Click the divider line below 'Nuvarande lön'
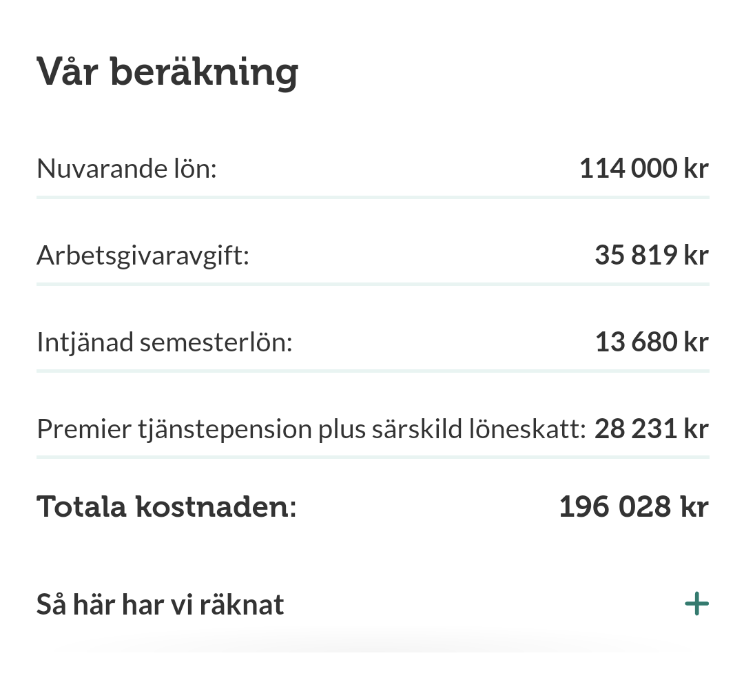 point(372,197)
